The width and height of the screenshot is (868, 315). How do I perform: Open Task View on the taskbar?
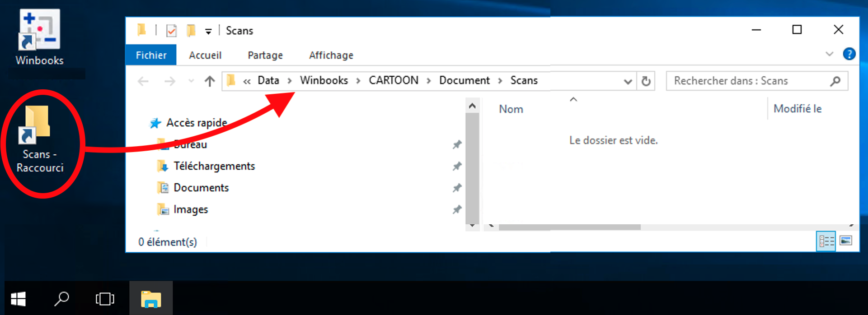(105, 298)
